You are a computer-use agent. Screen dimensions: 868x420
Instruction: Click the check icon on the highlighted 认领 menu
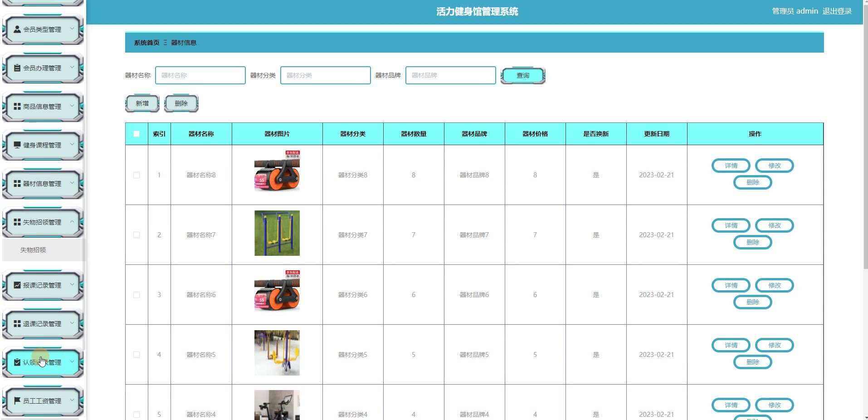click(x=17, y=362)
